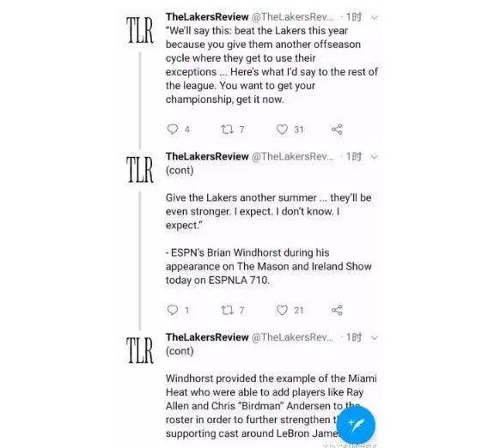Open TheLakersReview profile from first tweet name
This screenshot has width=488, height=448.
[207, 17]
